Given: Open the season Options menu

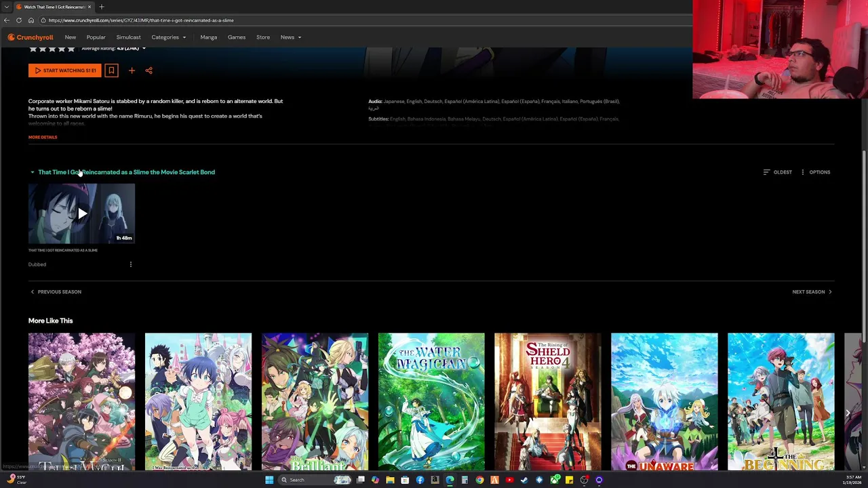Looking at the screenshot, I should (x=814, y=172).
